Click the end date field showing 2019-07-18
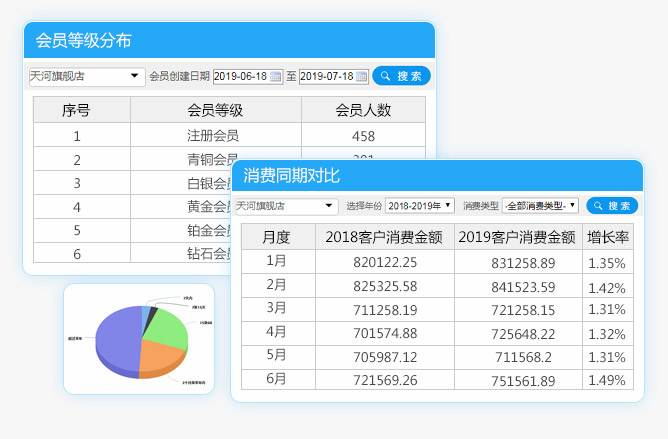The image size is (668, 439). coord(326,76)
